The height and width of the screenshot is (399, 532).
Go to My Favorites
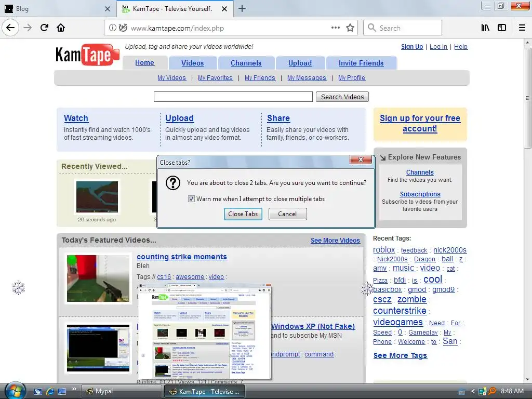[215, 78]
